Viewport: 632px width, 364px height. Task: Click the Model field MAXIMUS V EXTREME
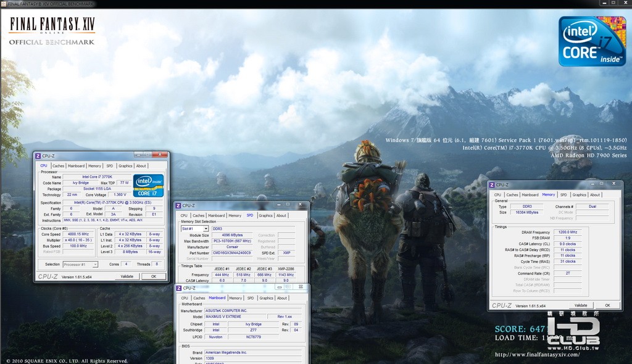pyautogui.click(x=235, y=317)
